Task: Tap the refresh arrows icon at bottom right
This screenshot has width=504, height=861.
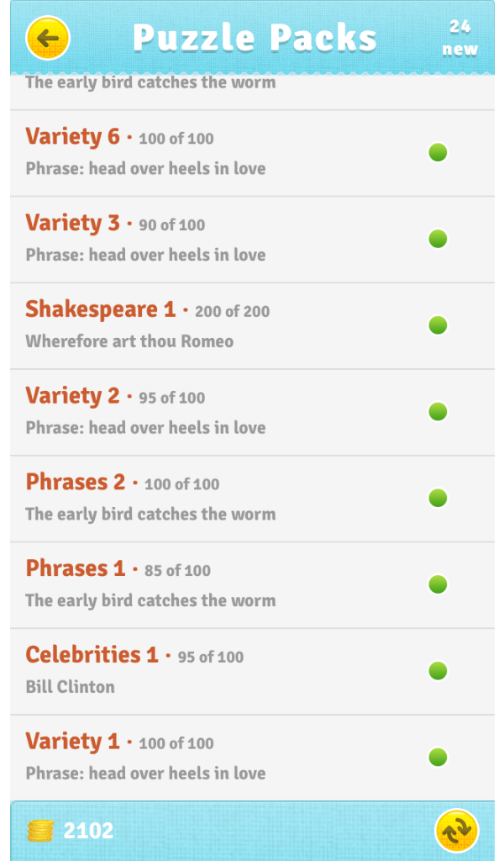Action: (456, 830)
